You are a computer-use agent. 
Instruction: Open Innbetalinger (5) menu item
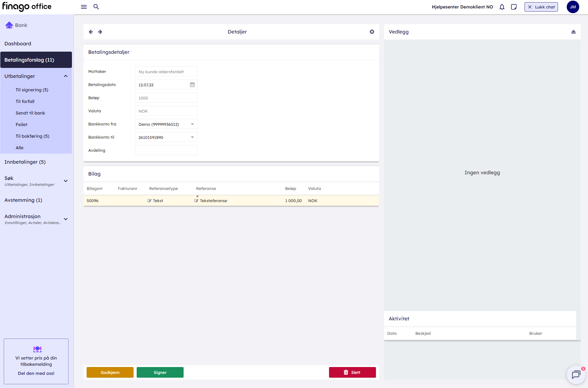point(25,162)
